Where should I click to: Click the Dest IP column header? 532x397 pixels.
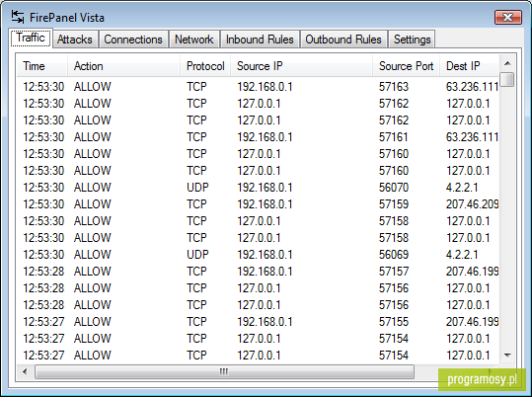pos(470,66)
